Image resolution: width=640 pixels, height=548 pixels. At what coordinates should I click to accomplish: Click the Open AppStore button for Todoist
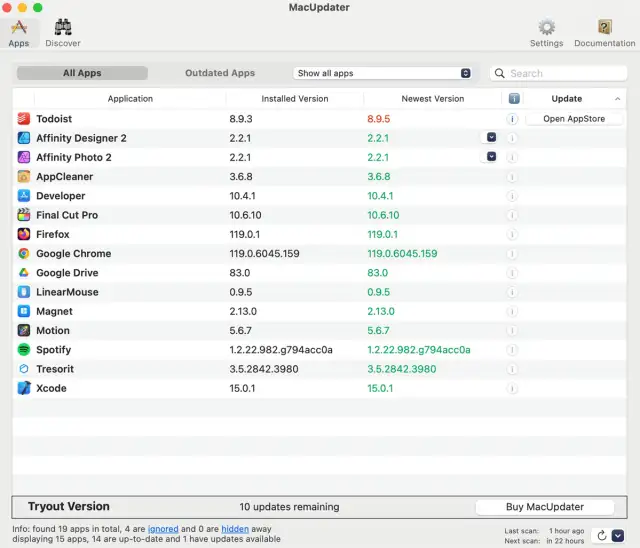(x=574, y=119)
